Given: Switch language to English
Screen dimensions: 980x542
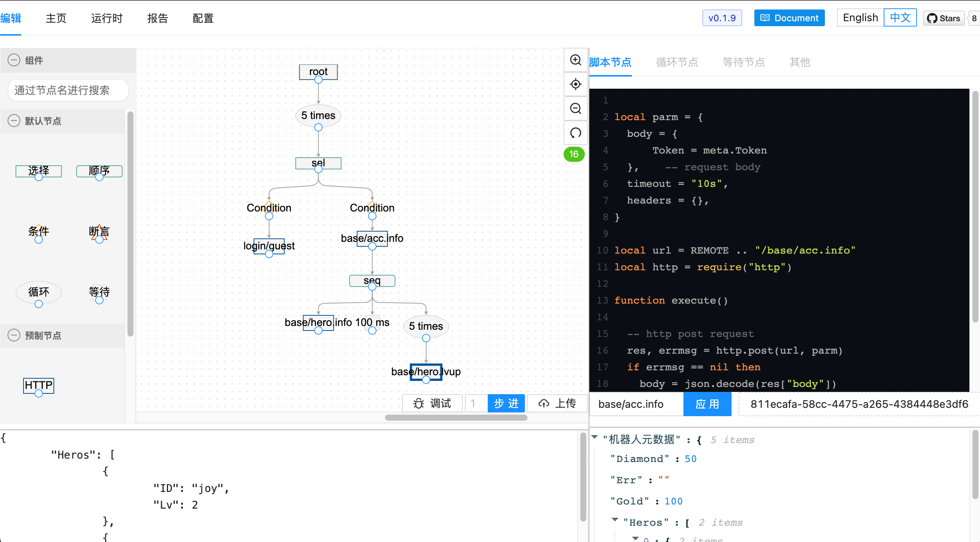Looking at the screenshot, I should coord(860,18).
